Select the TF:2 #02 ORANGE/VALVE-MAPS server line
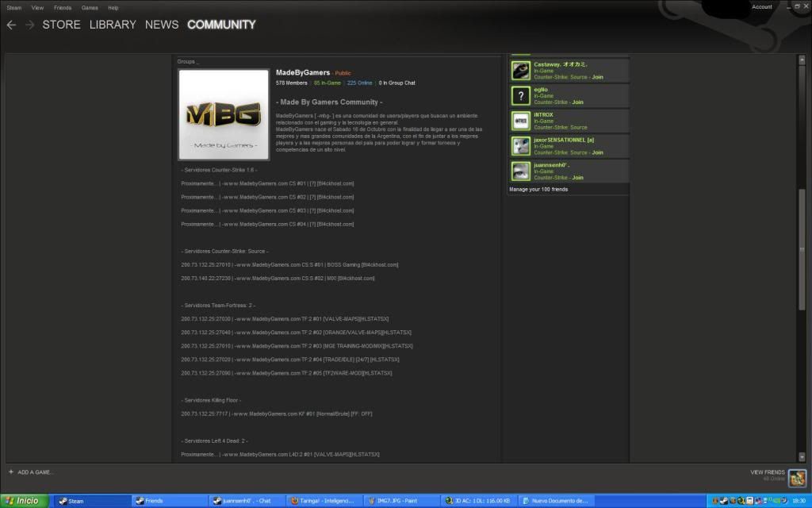This screenshot has width=812, height=508. pyautogui.click(x=297, y=333)
